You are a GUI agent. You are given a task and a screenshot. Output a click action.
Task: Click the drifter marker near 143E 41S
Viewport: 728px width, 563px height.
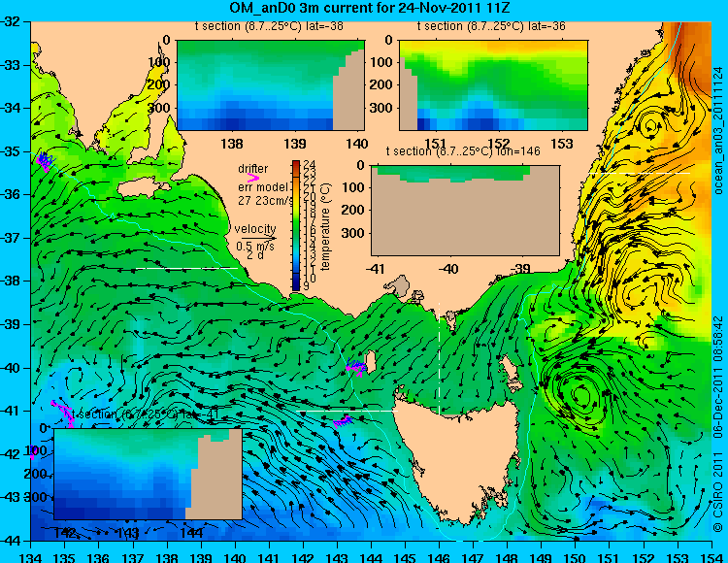[x=343, y=421]
